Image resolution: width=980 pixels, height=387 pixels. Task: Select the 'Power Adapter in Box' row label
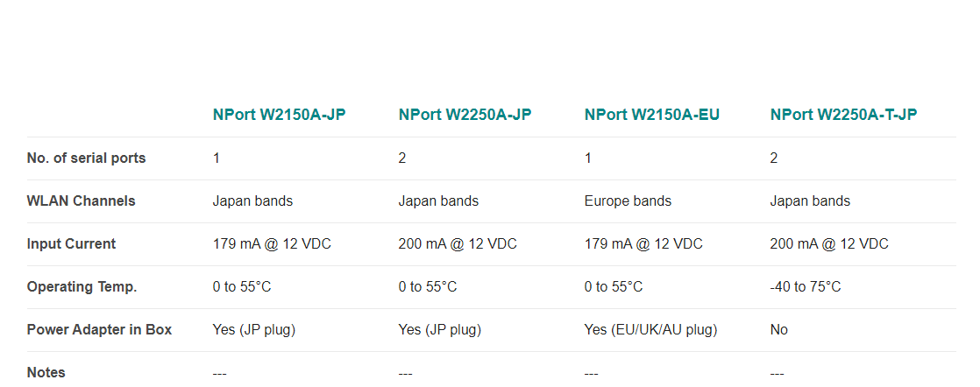pos(99,329)
